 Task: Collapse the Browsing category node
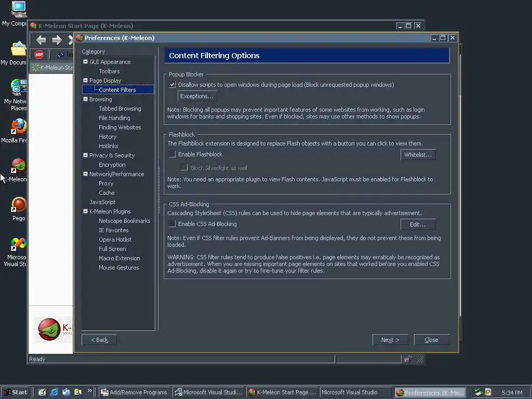tap(86, 99)
